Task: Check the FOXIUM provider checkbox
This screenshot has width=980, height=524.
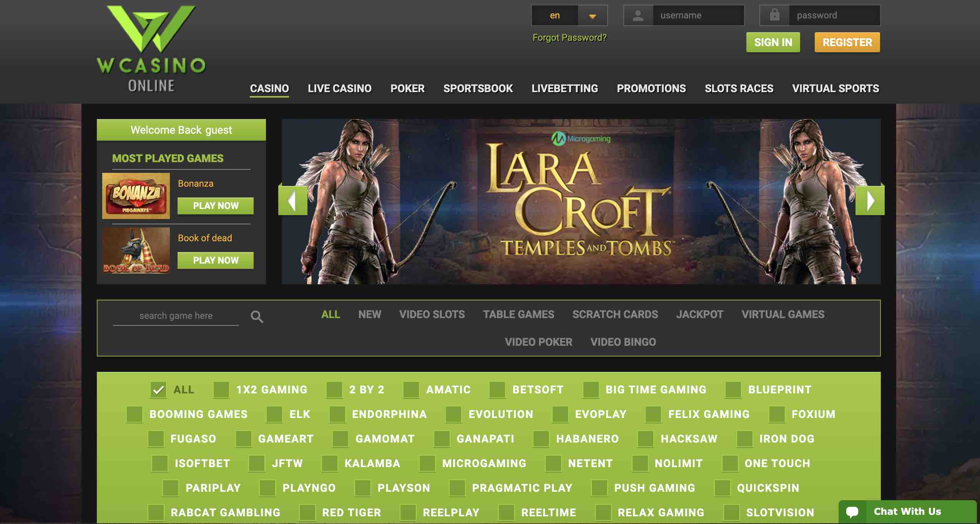Action: tap(777, 414)
